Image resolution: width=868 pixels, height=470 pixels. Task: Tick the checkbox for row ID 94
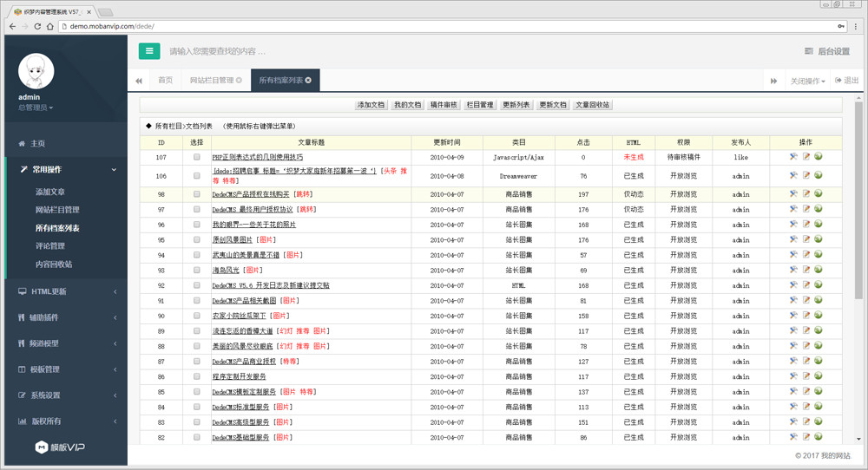(196, 255)
